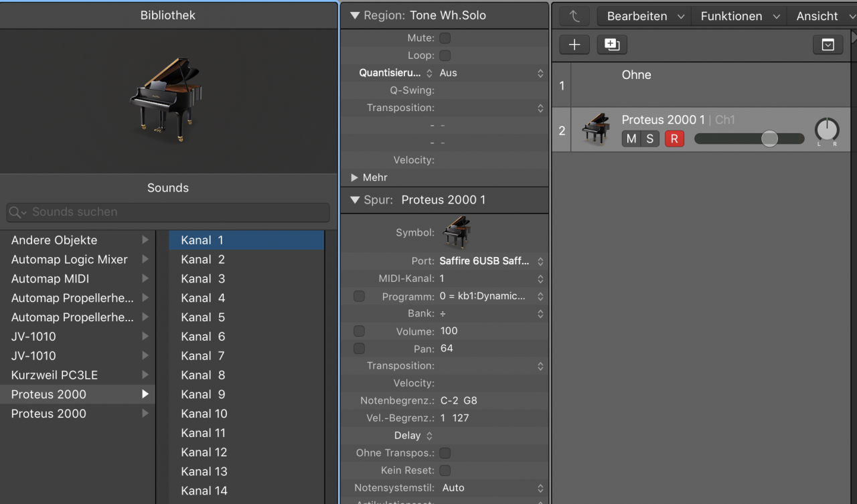Open the Port dropdown Saffire 6USB
This screenshot has height=504, width=857.
click(492, 261)
